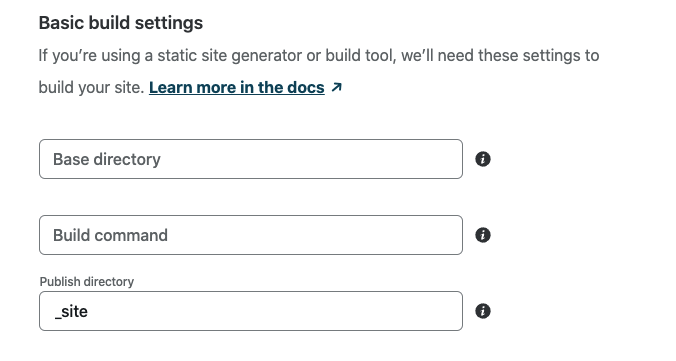Open the Publish directory info icon

point(482,311)
